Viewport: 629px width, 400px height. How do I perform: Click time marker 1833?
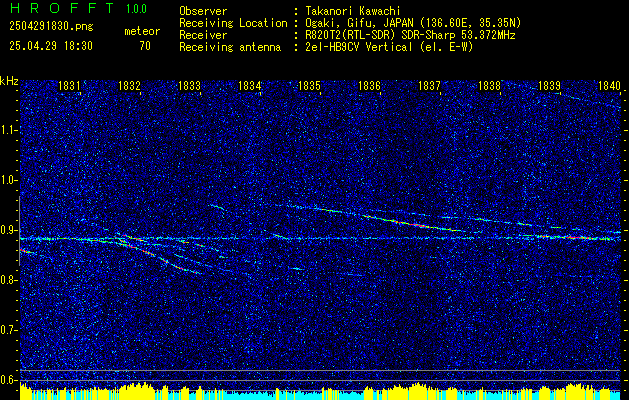pyautogui.click(x=189, y=85)
